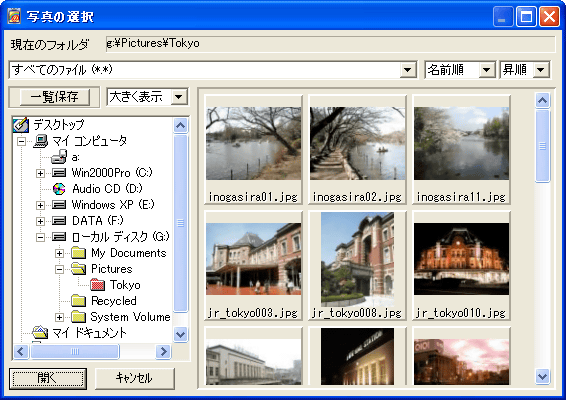Select the inogasira01.jpg thumbnail
Image resolution: width=566 pixels, height=400 pixels.
[x=253, y=150]
